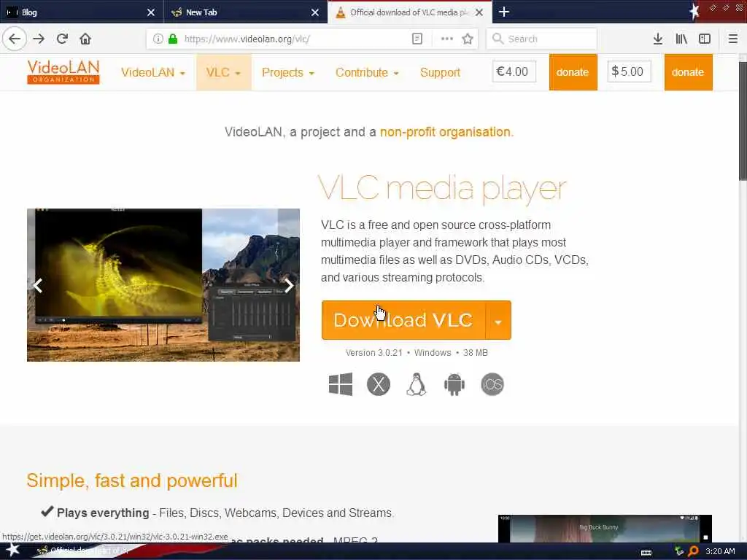Select the Windows platform icon
747x560 pixels.
(341, 384)
